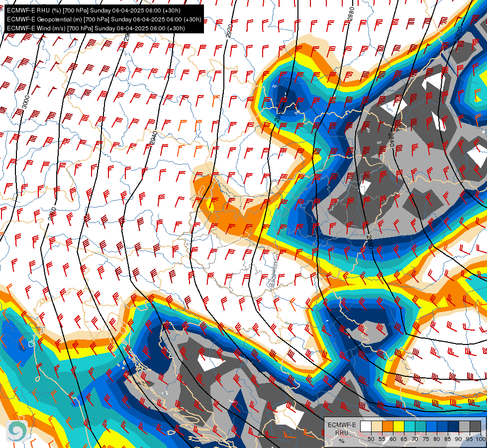Click the white below-50% legend swatch
This screenshot has height=448, width=487.
(x=366, y=427)
